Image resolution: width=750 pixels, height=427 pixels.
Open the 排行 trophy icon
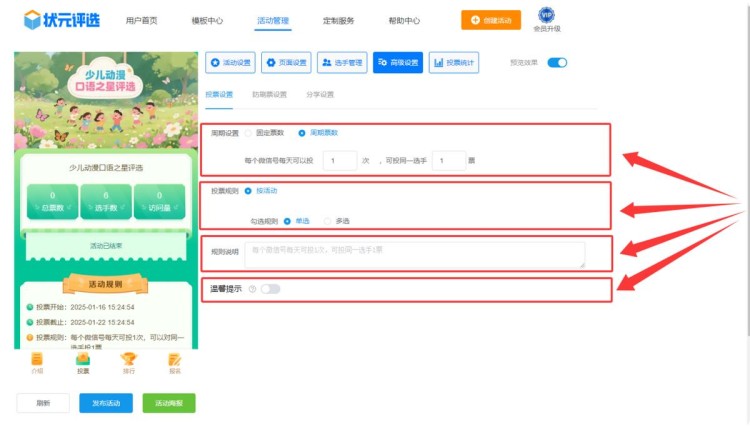tap(129, 360)
